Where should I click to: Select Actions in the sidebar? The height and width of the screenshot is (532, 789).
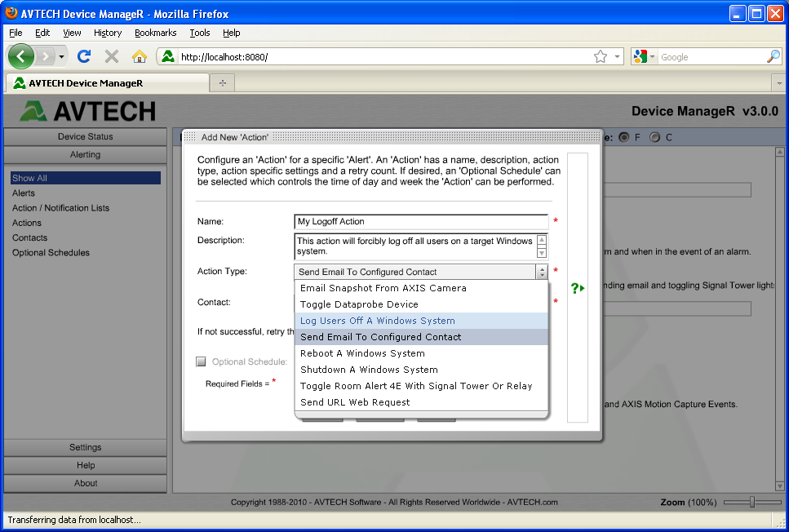(27, 223)
